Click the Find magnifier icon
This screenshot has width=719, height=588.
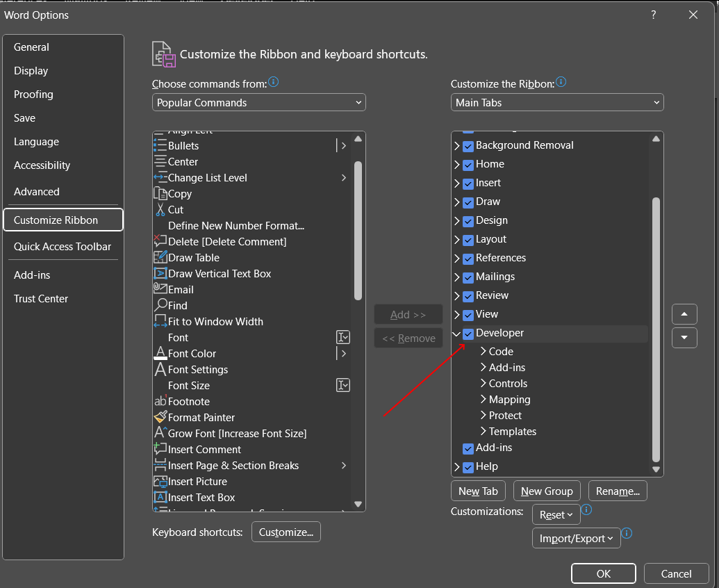point(160,305)
